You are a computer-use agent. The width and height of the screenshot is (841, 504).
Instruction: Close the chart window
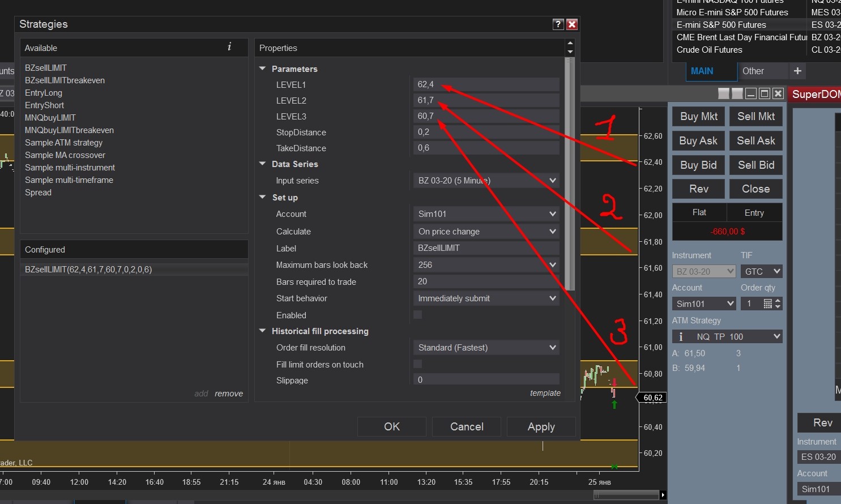[x=778, y=93]
